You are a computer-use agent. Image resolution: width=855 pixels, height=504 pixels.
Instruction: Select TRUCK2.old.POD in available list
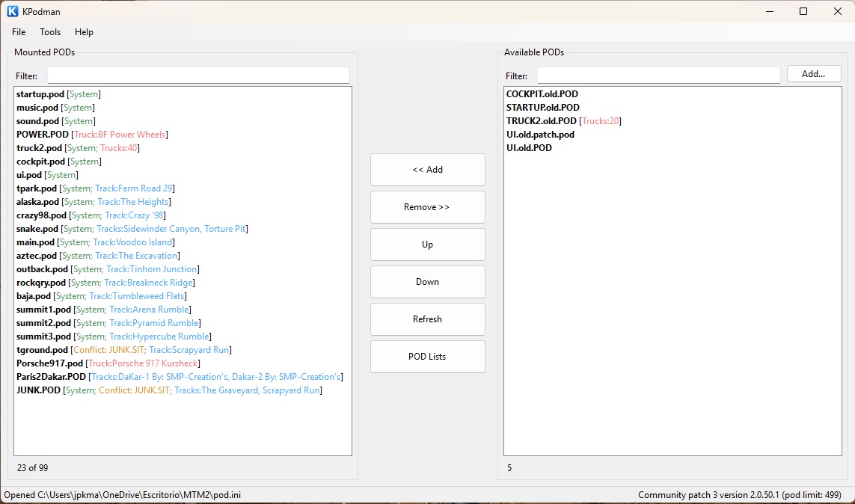tap(564, 121)
